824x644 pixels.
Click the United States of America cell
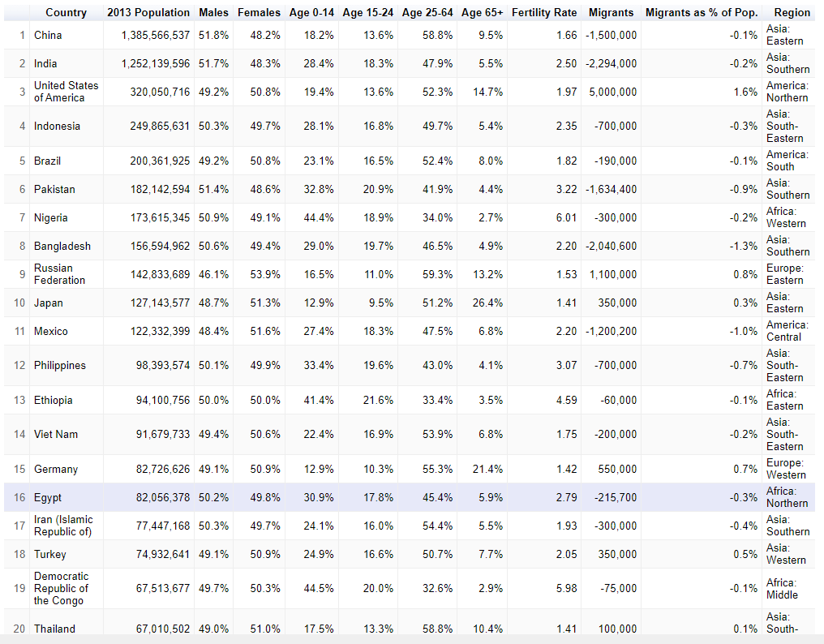pos(66,92)
